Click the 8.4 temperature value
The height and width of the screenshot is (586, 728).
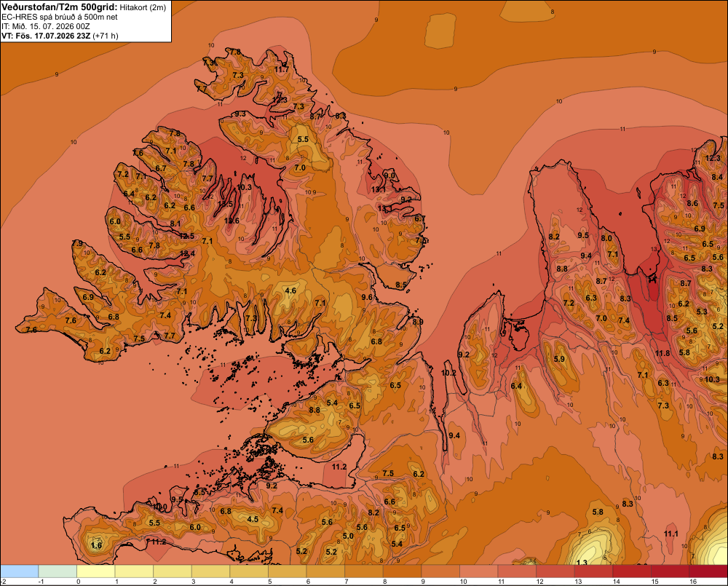click(717, 177)
